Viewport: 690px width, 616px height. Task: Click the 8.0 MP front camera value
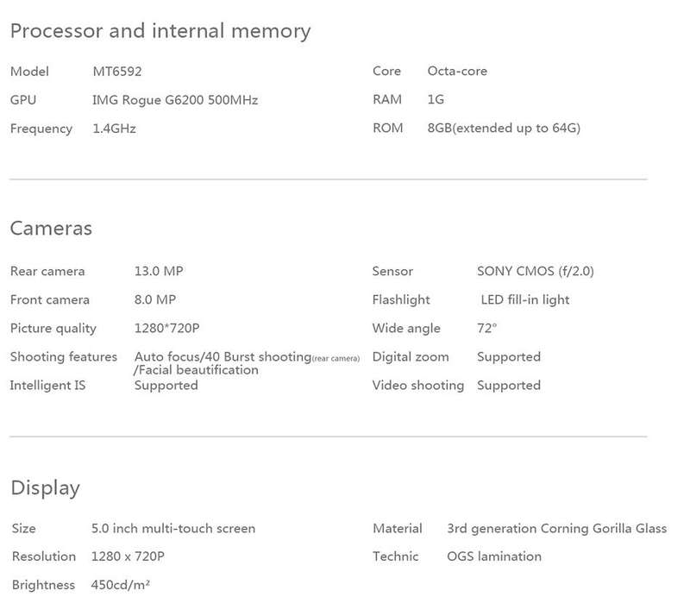tap(155, 299)
